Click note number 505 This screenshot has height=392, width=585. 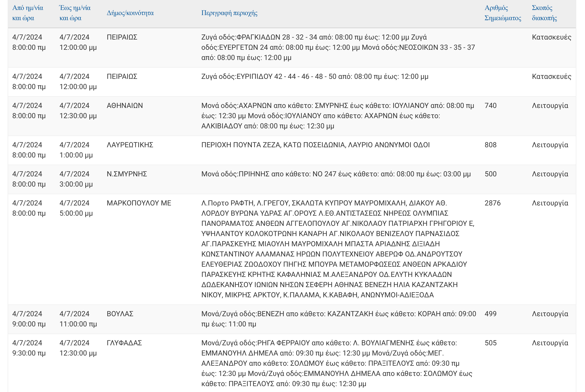pyautogui.click(x=491, y=343)
